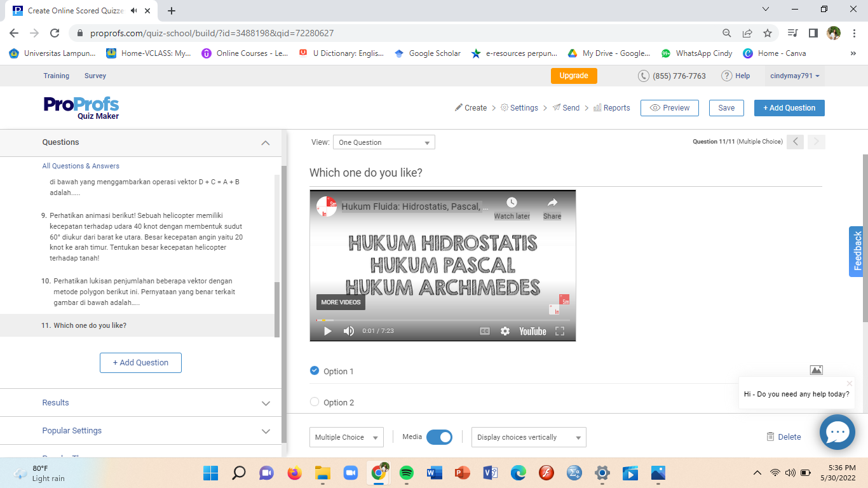
Task: Click the Watch later clock icon
Action: [x=512, y=203]
